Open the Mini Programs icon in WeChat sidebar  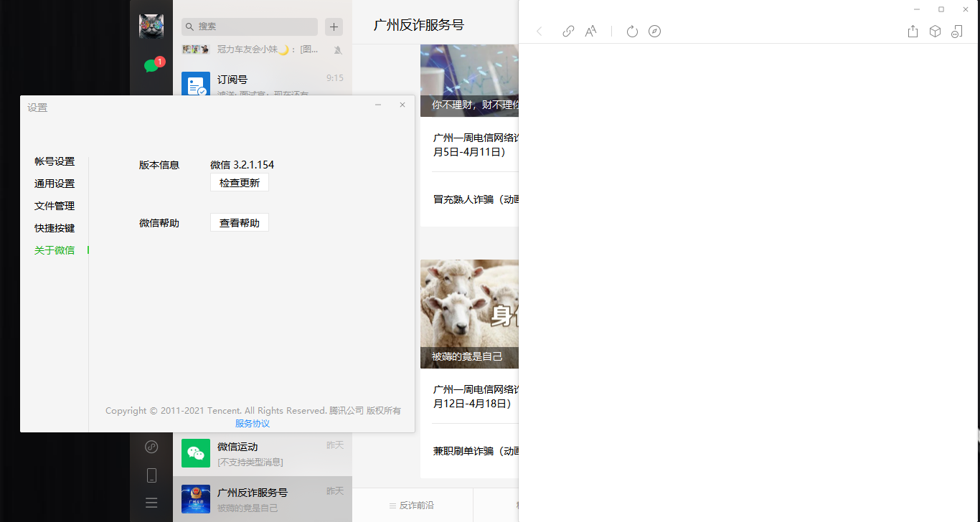[x=151, y=447]
